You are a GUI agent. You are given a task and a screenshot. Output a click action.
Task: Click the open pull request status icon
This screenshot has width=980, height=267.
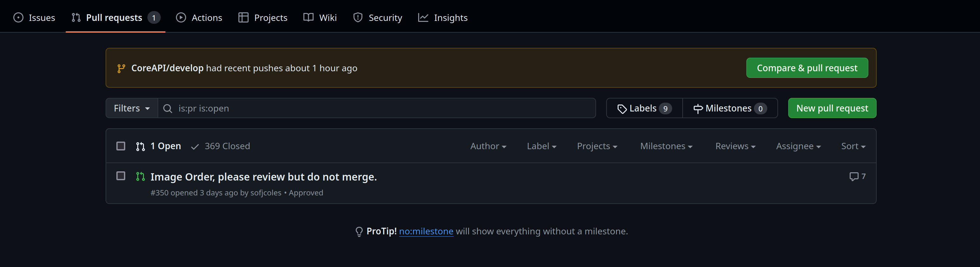pyautogui.click(x=140, y=177)
